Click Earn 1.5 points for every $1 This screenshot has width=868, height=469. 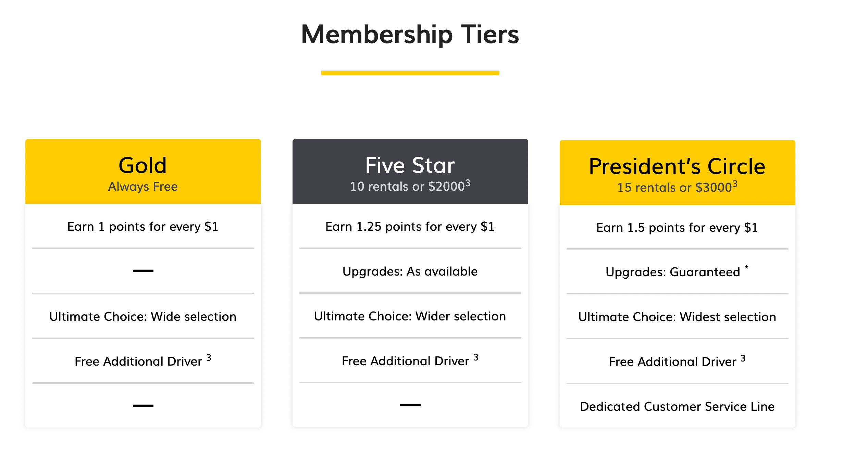point(677,228)
